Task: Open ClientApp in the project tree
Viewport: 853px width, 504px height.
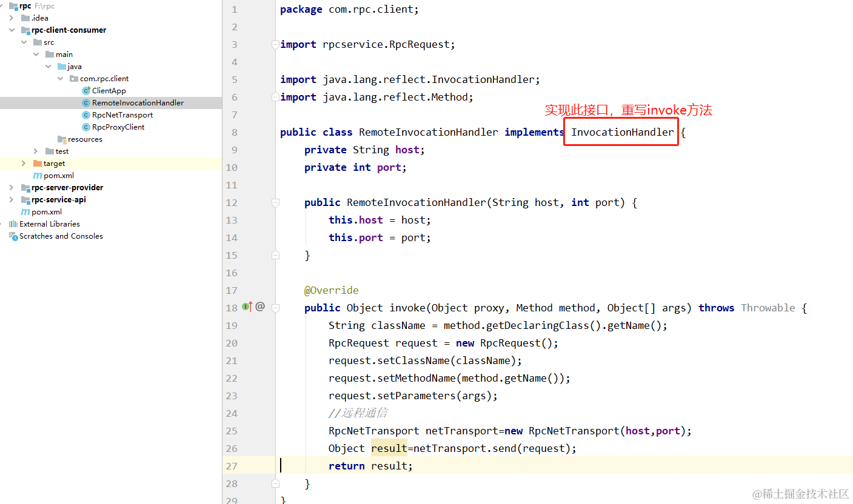Action: tap(109, 91)
